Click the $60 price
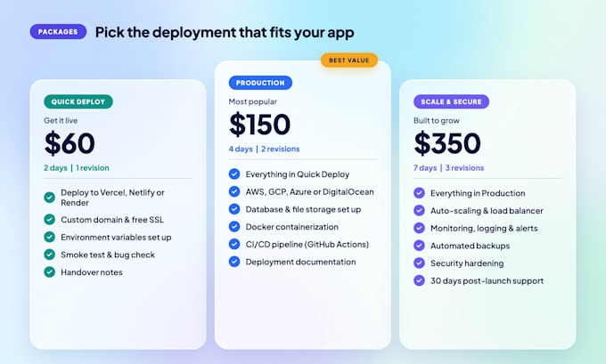The image size is (606, 364). click(70, 143)
